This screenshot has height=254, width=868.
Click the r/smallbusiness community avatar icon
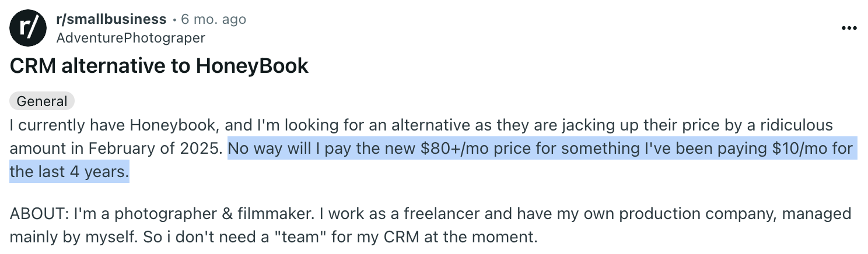click(x=27, y=29)
